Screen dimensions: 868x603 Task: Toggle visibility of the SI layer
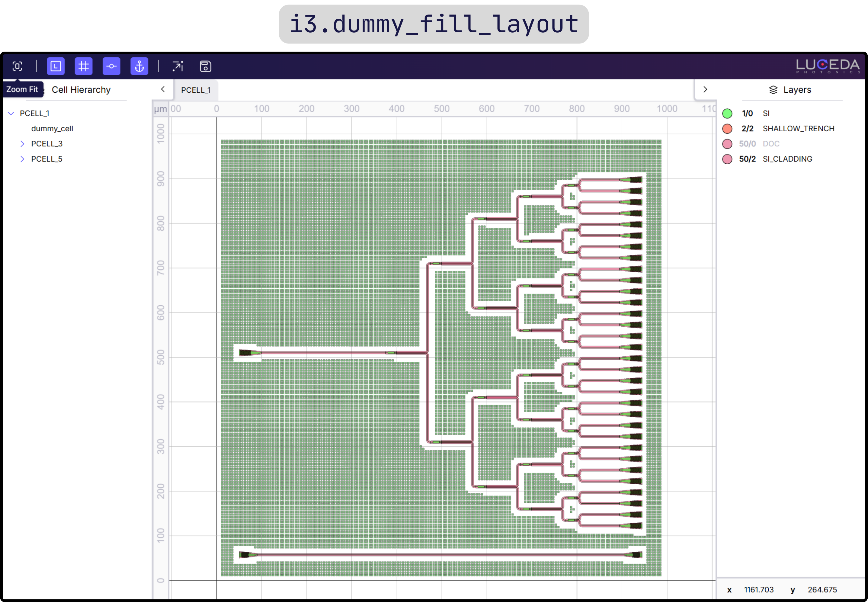[727, 113]
